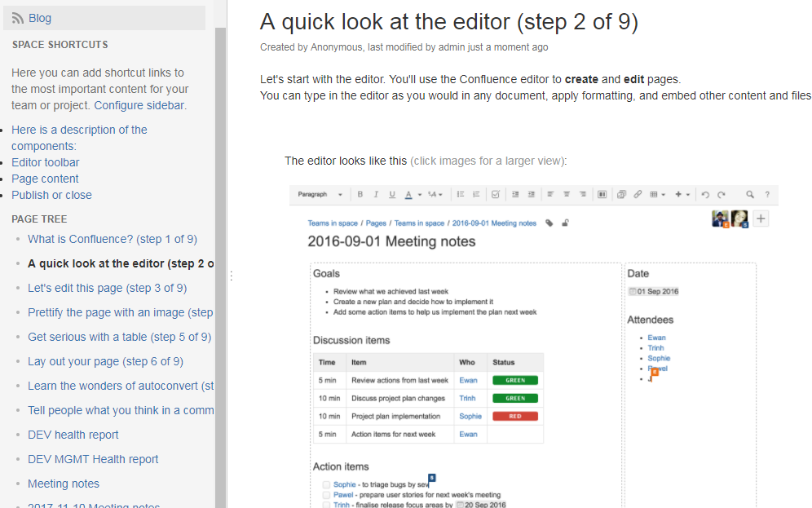The image size is (812, 508).
Task: Click the insert link chain icon in editor toolbar
Action: pyautogui.click(x=638, y=195)
